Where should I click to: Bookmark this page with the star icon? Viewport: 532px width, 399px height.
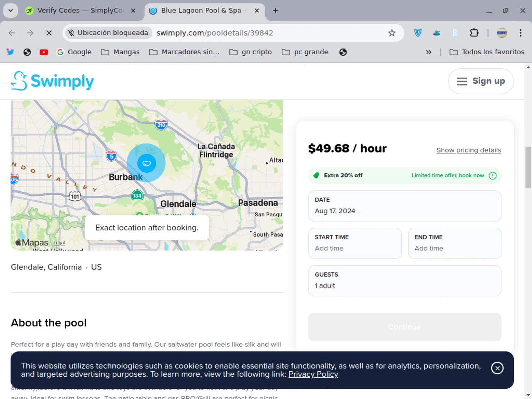click(392, 33)
